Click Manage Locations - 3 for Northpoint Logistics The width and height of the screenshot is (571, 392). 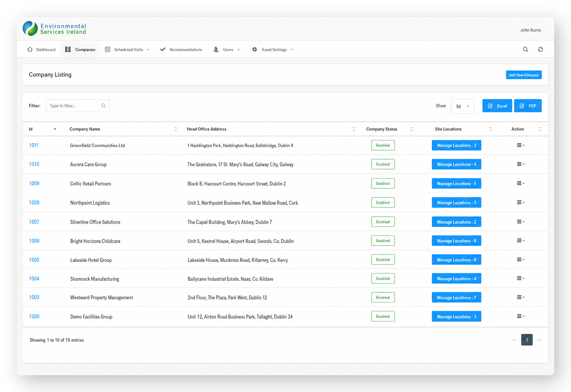tap(456, 203)
